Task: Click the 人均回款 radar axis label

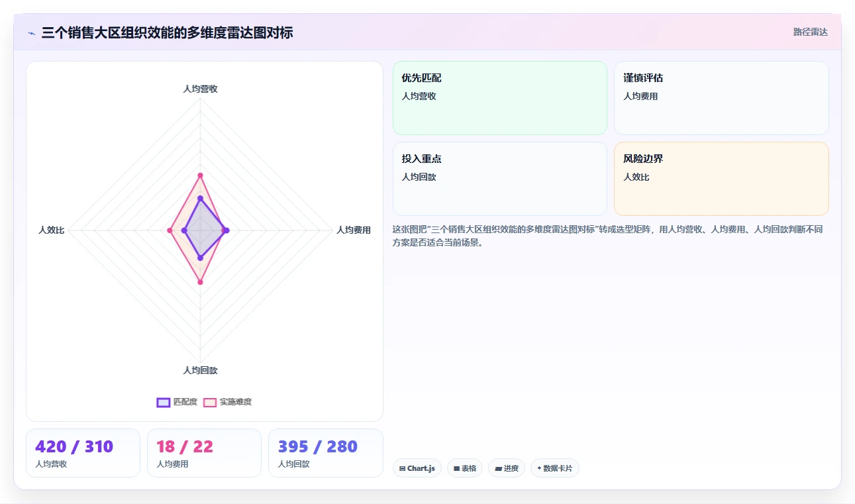Action: coord(200,370)
